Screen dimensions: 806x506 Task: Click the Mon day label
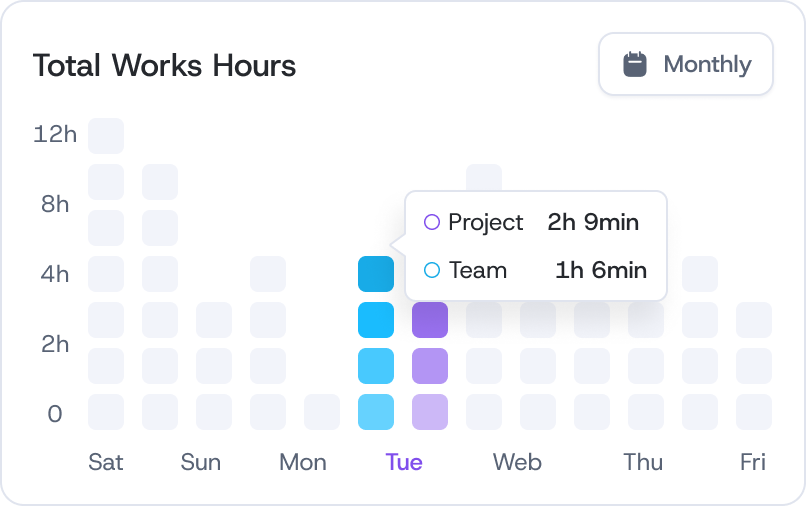click(303, 462)
